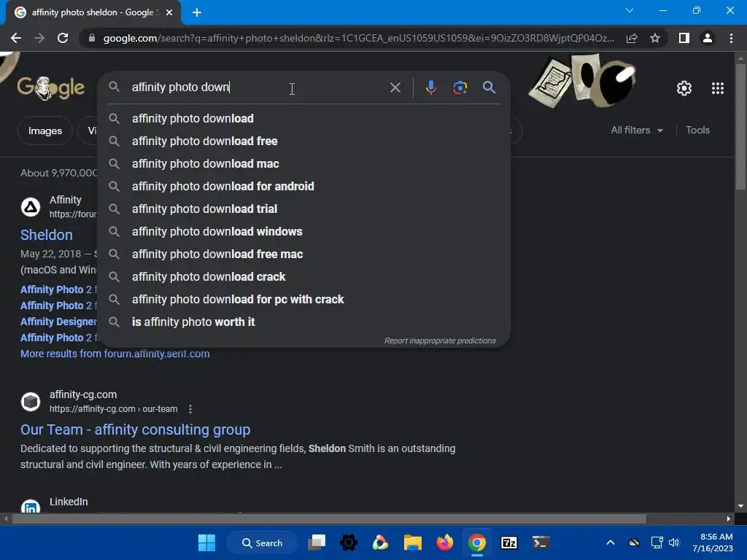This screenshot has height=560, width=747.
Task: Open 7-Zip from the taskbar
Action: tap(508, 542)
